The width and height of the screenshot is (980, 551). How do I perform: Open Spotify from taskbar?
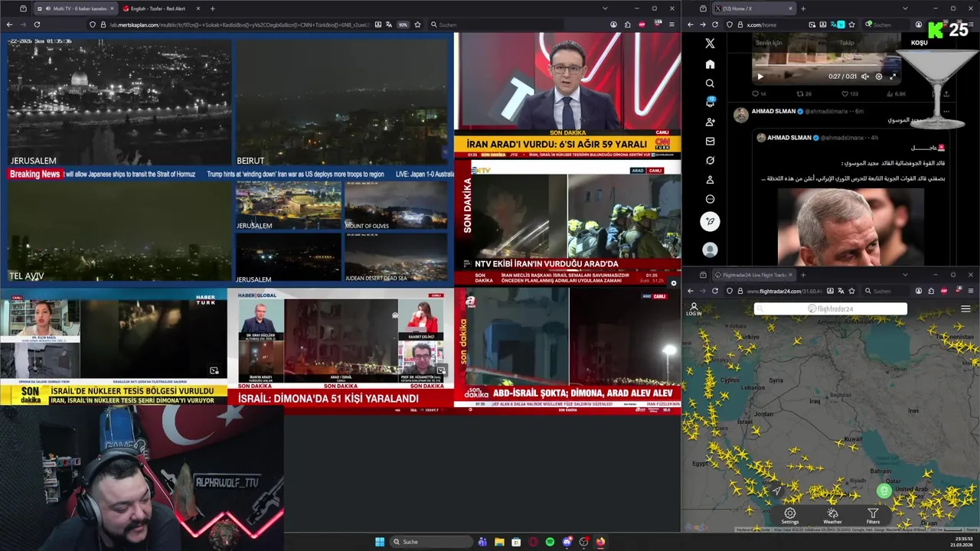pyautogui.click(x=550, y=542)
